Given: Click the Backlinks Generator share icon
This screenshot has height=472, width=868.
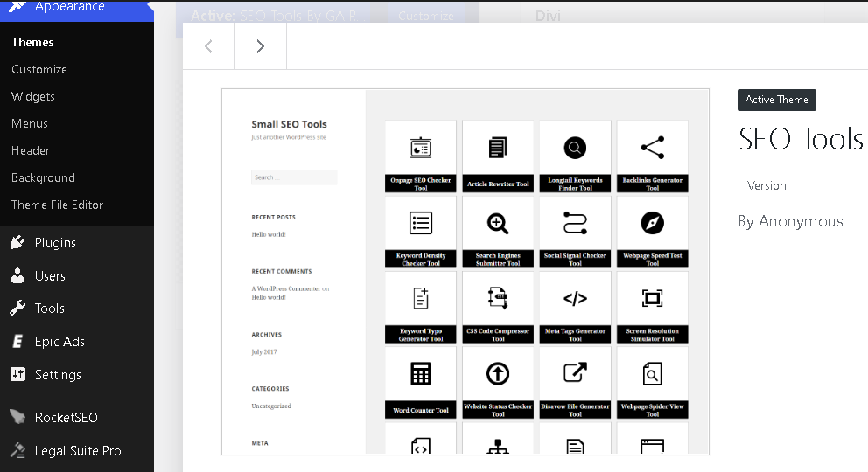Looking at the screenshot, I should [652, 148].
